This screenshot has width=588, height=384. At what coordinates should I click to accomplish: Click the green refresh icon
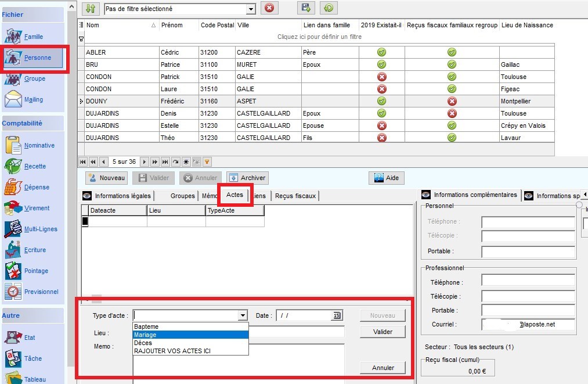(329, 8)
